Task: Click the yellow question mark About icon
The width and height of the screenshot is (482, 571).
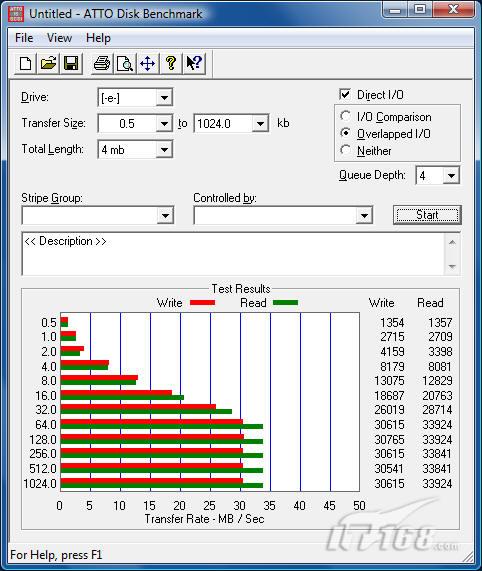Action: coord(170,63)
